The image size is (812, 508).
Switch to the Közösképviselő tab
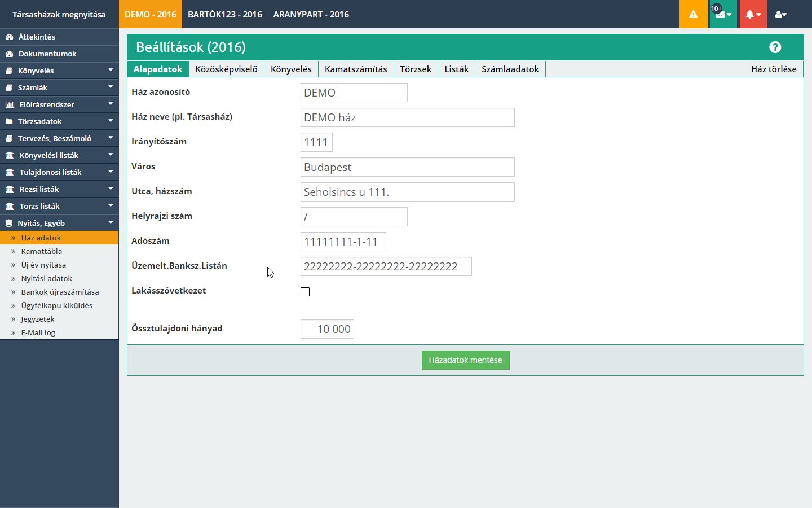[226, 69]
